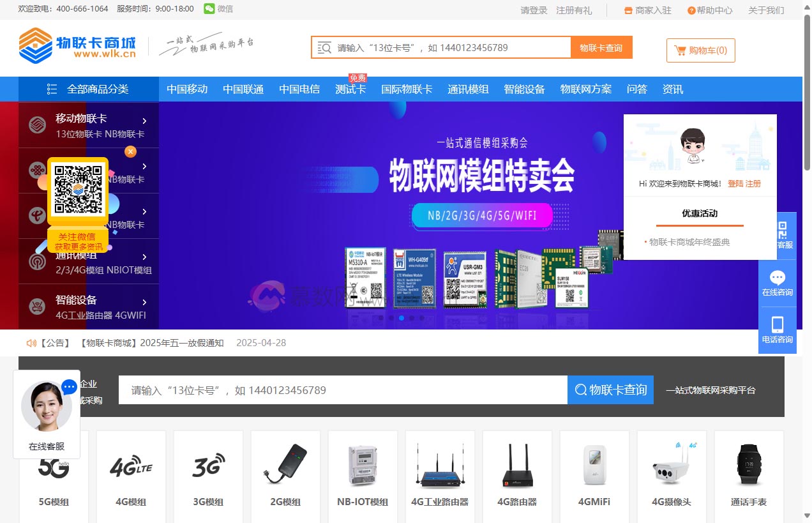
Task: Close the QR code popup
Action: 130,152
